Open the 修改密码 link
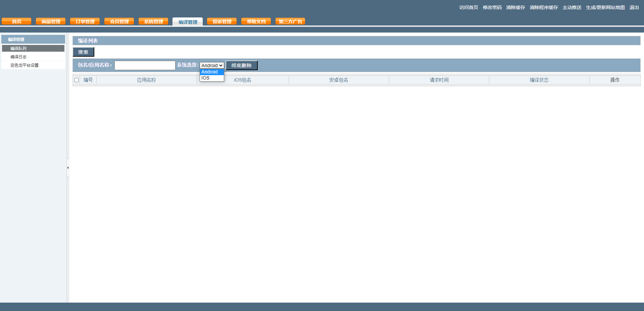This screenshot has width=644, height=311. (492, 7)
